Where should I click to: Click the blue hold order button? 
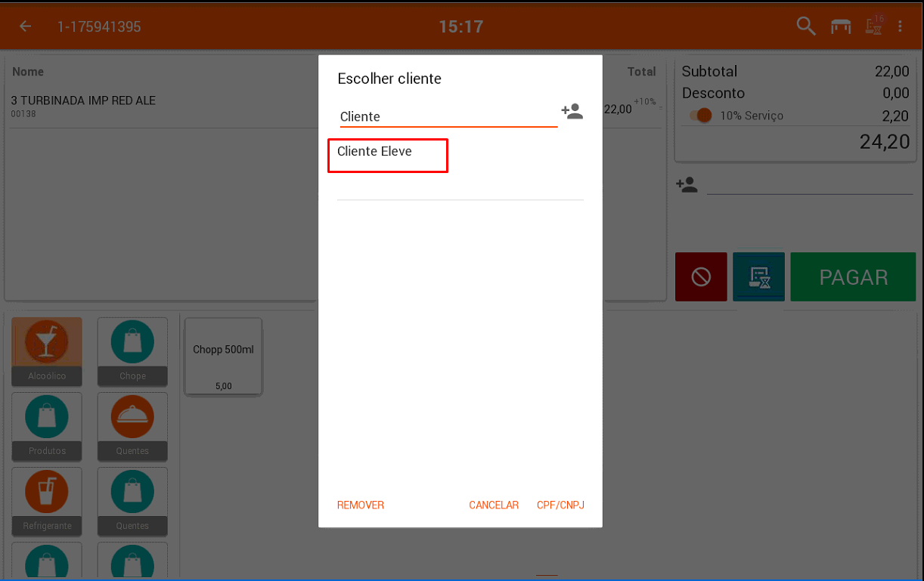[x=758, y=277]
